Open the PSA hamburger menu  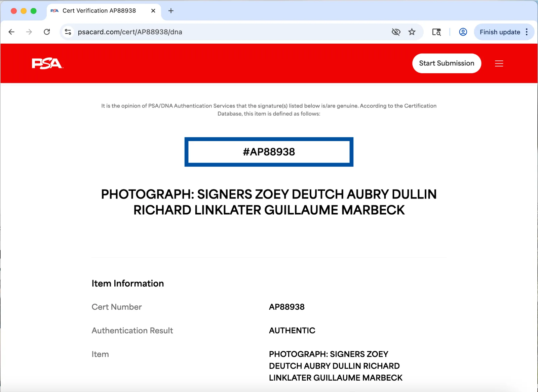point(499,63)
